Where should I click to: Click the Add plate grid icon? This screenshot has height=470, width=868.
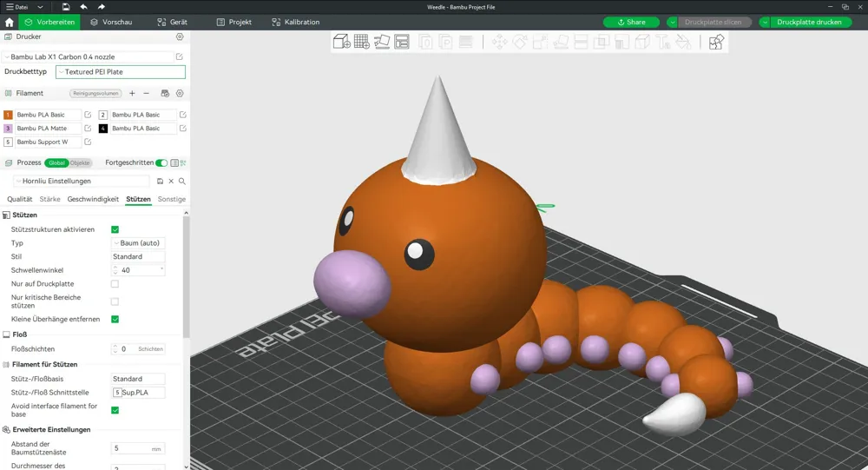tap(361, 42)
